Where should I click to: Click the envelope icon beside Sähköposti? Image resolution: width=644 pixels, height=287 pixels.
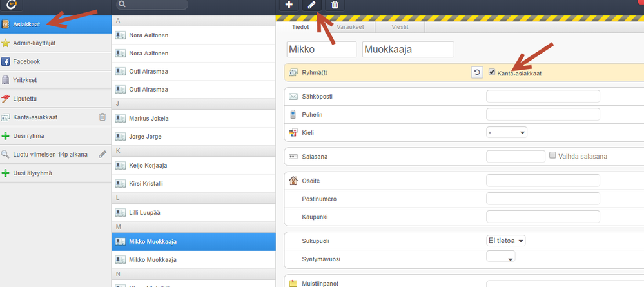click(x=293, y=97)
